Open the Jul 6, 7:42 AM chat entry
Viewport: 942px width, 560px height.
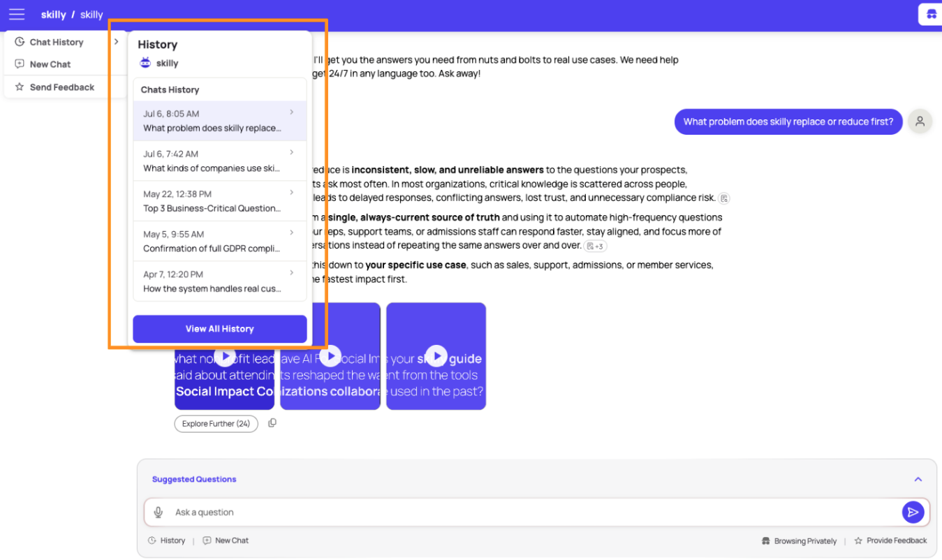point(220,161)
